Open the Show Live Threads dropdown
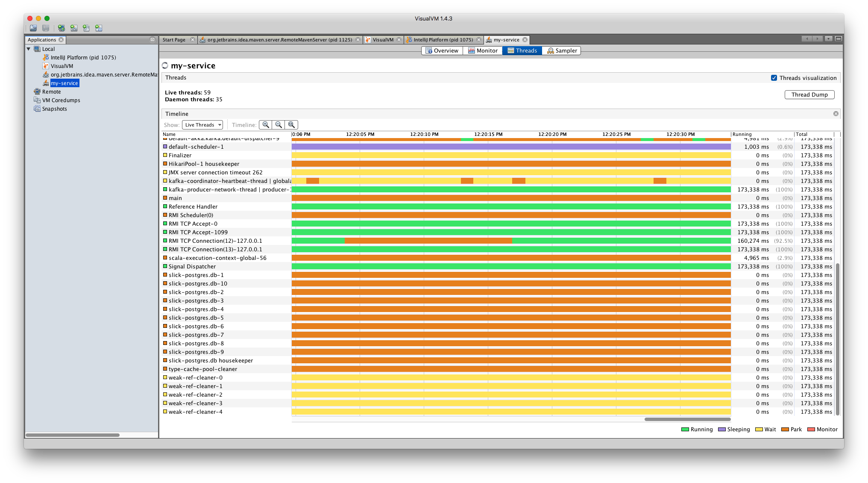The image size is (868, 483). pos(202,125)
